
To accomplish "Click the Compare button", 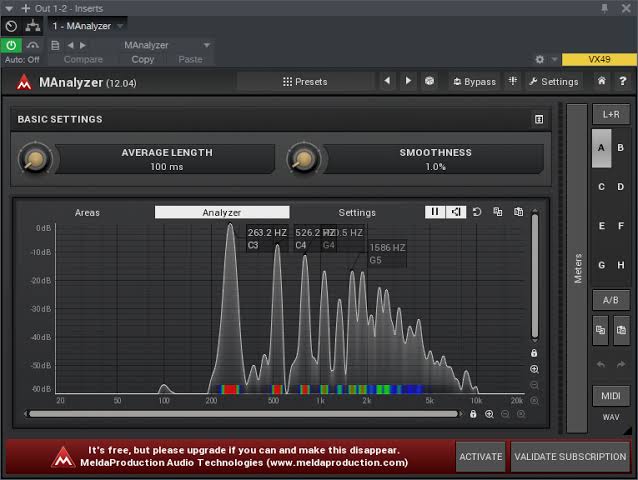I will (x=83, y=59).
